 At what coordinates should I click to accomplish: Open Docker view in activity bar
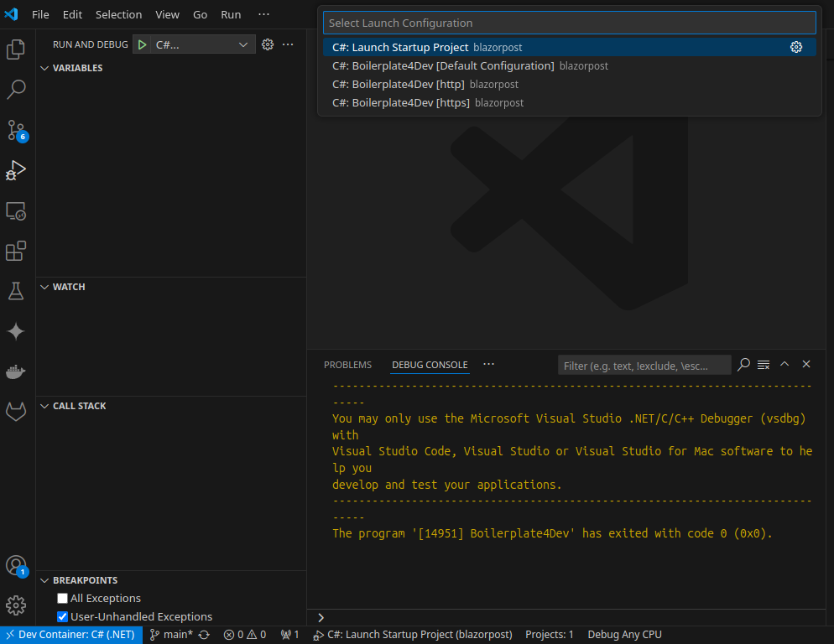[16, 371]
